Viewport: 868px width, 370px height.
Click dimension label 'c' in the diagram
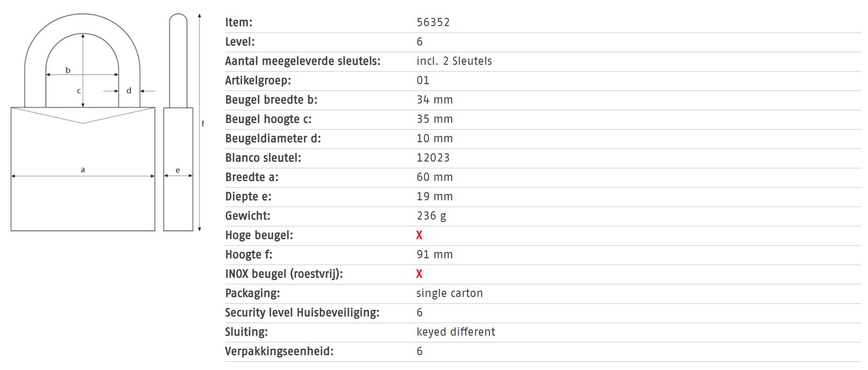(79, 90)
